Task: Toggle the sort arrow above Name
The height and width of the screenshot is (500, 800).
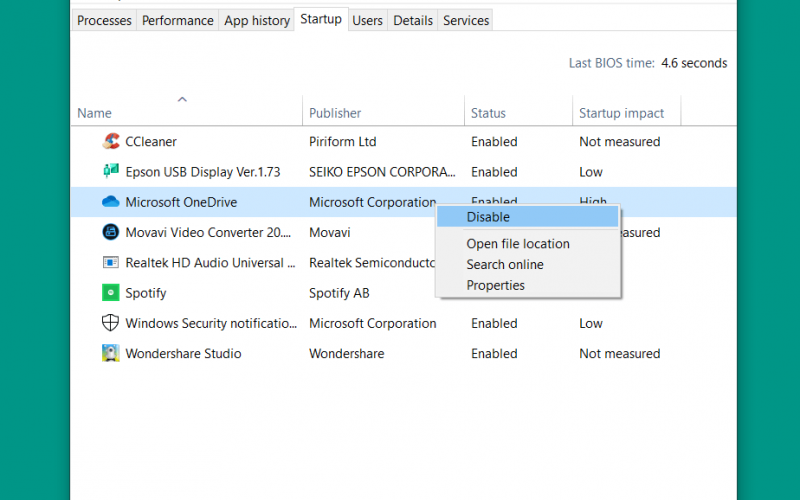Action: click(182, 99)
